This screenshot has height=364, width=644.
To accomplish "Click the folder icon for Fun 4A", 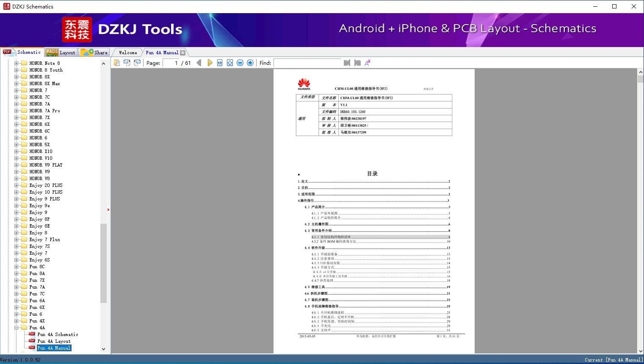I will click(x=24, y=328).
